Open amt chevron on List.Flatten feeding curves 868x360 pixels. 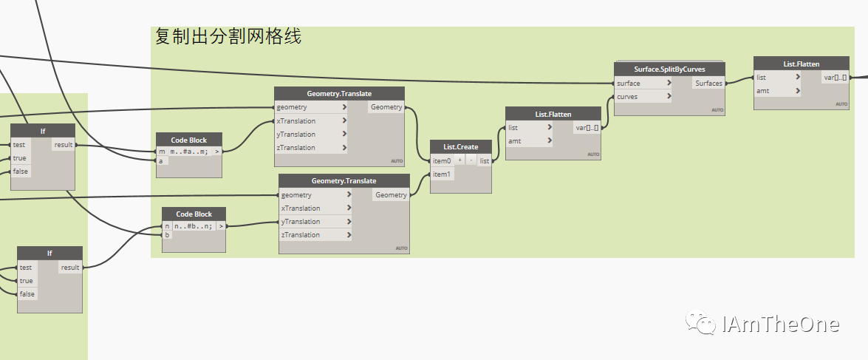[550, 140]
